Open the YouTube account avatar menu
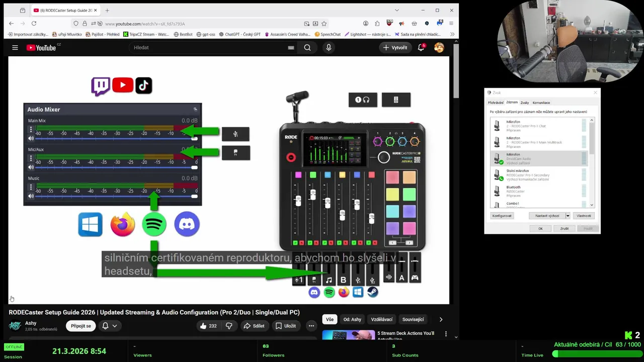This screenshot has height=362, width=644. tap(439, 47)
